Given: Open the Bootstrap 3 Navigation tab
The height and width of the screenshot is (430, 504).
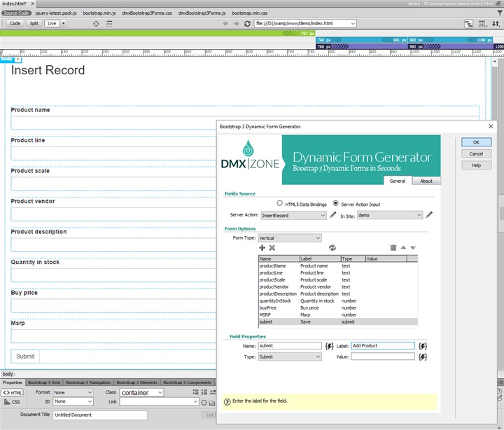Looking at the screenshot, I should pyautogui.click(x=88, y=382).
